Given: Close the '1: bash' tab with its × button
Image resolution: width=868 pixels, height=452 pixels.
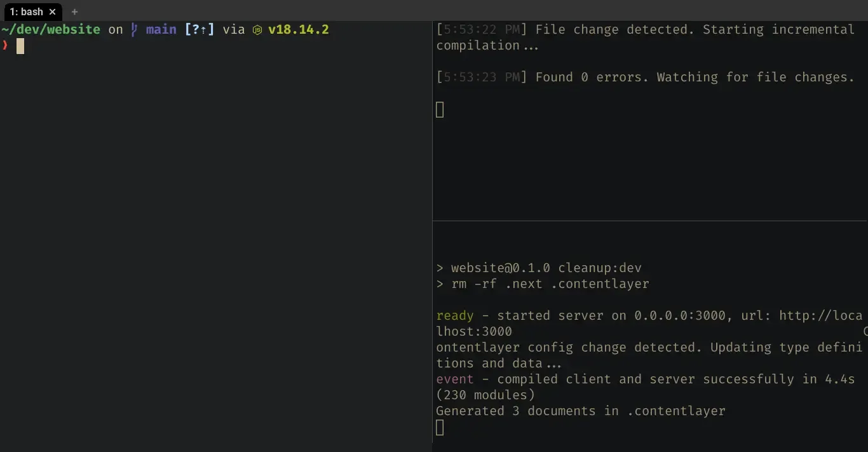Looking at the screenshot, I should click(x=53, y=11).
